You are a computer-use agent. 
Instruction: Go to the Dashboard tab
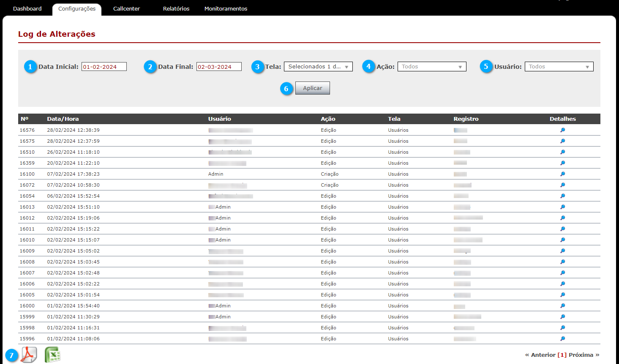point(27,8)
